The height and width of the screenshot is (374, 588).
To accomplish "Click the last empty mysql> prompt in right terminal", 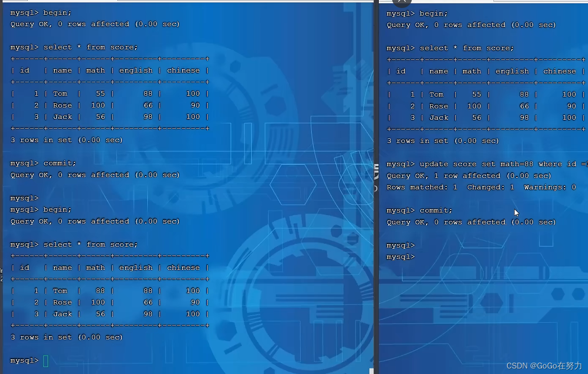I will coord(401,257).
